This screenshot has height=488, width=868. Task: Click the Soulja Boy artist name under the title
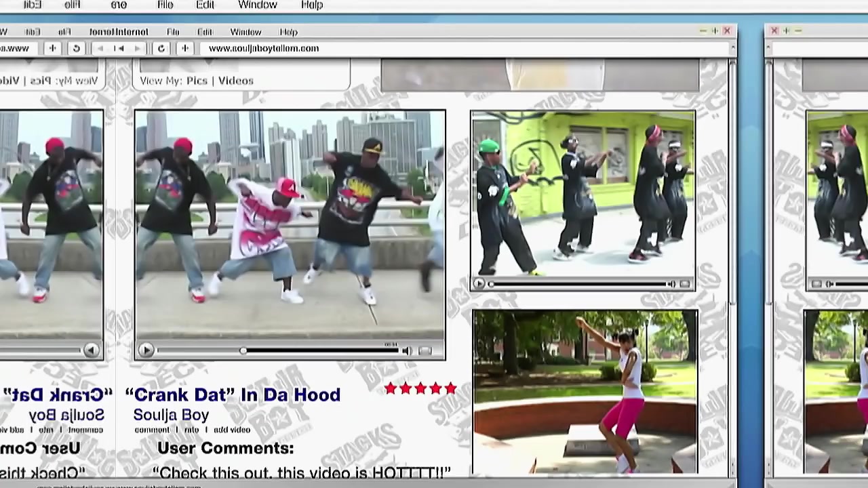click(171, 415)
